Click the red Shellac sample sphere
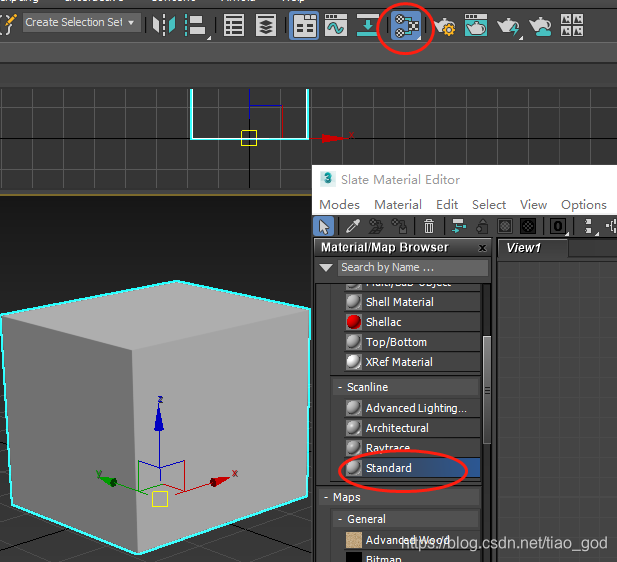This screenshot has height=562, width=617. point(354,322)
